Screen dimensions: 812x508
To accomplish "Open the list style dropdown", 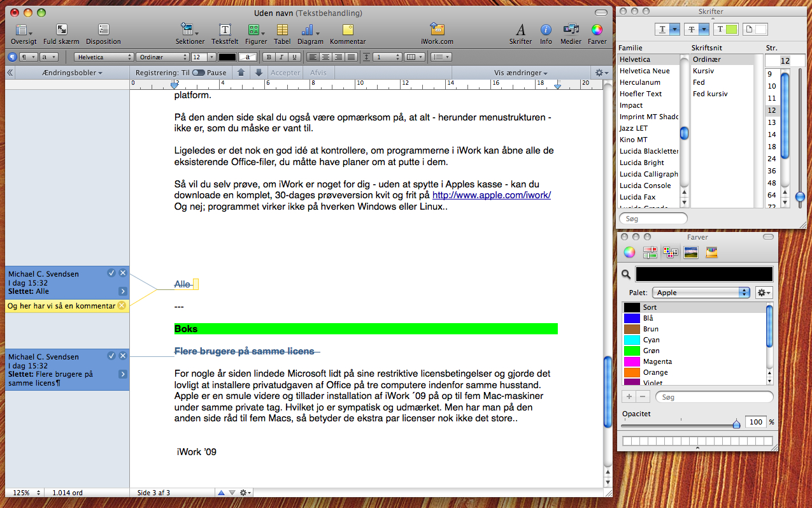I will pyautogui.click(x=441, y=57).
